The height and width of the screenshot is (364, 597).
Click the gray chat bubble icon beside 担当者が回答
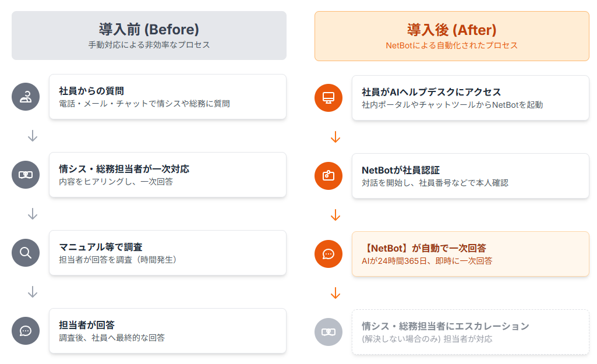click(26, 331)
